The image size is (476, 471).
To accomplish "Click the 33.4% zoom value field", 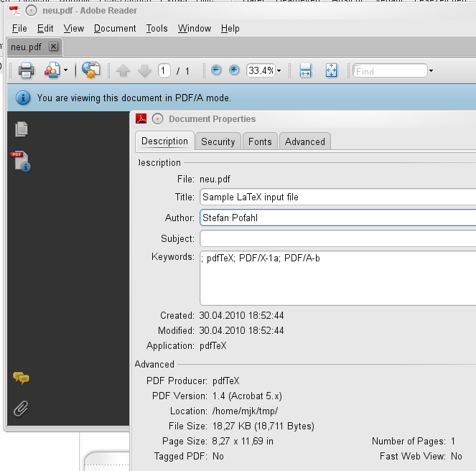I will click(261, 71).
